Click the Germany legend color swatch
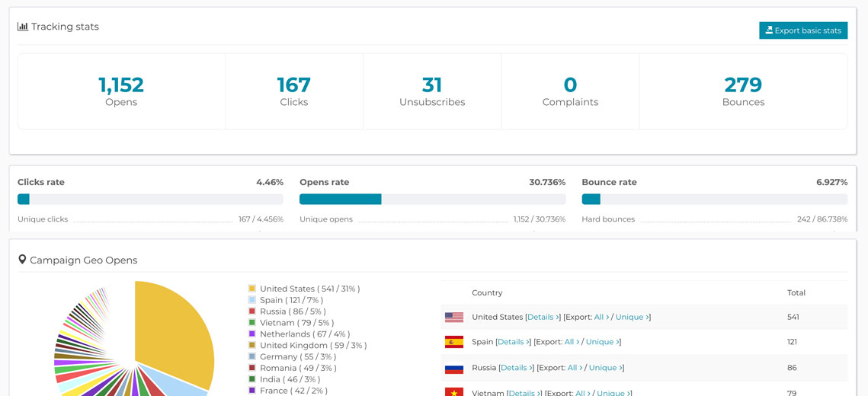 252,356
